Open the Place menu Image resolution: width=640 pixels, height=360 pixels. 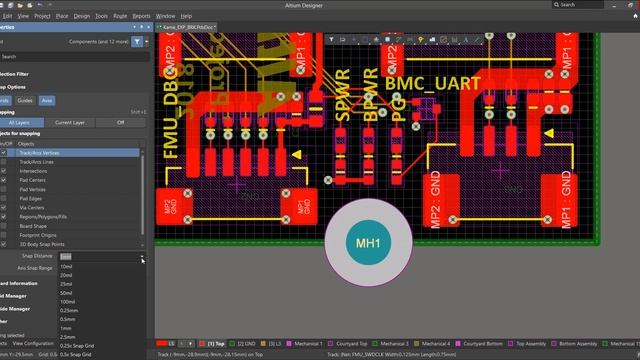pyautogui.click(x=62, y=16)
